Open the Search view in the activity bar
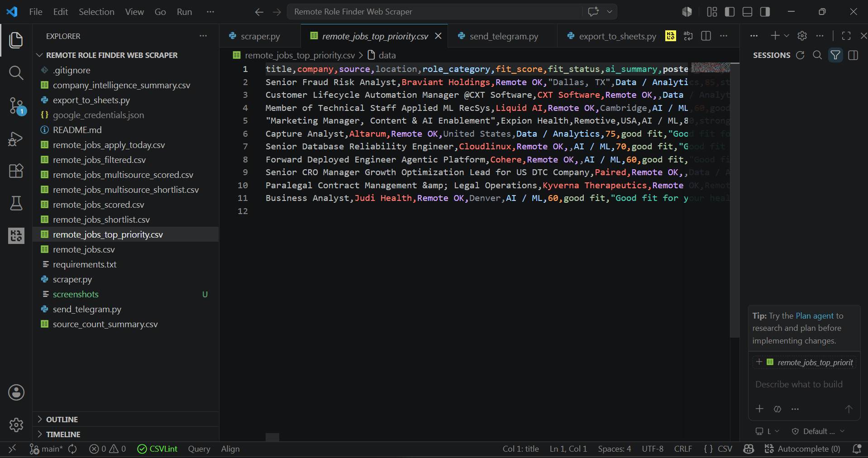This screenshot has width=868, height=458. tap(16, 73)
